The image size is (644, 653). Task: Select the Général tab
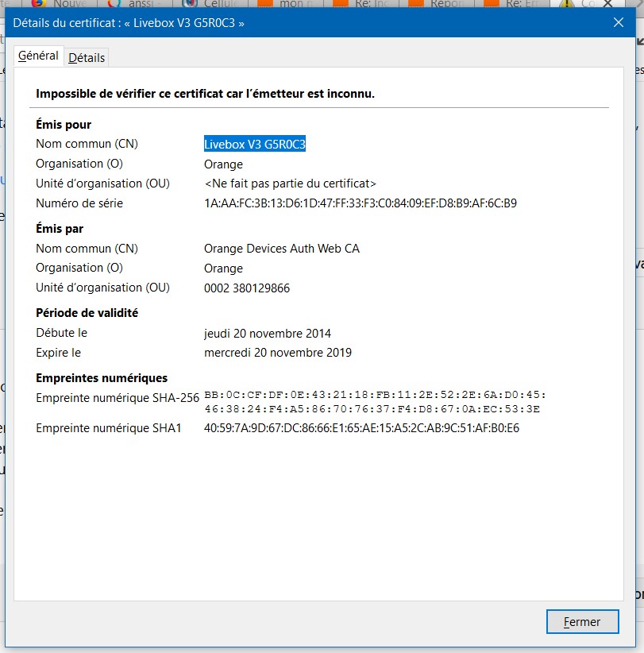[38, 56]
